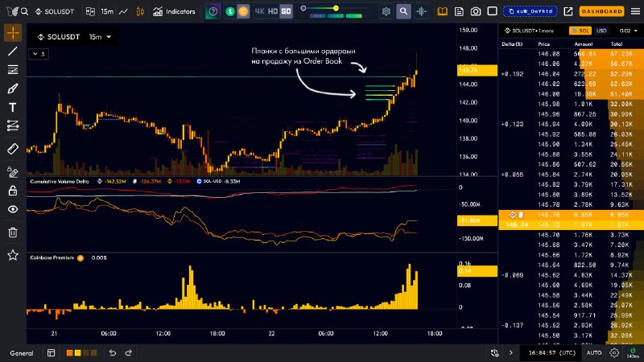Screen dimensions: 644x362
Task: Select the pattern projection tool
Action: [13, 125]
